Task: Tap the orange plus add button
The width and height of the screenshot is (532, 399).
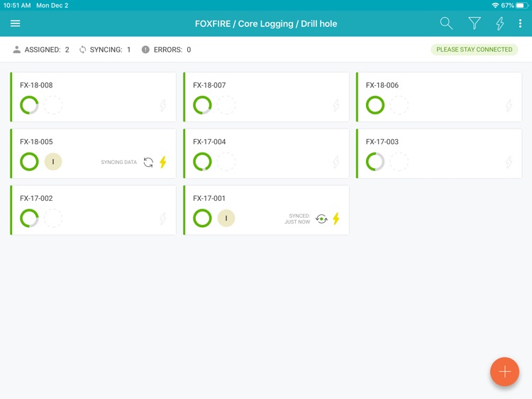Action: coord(504,371)
